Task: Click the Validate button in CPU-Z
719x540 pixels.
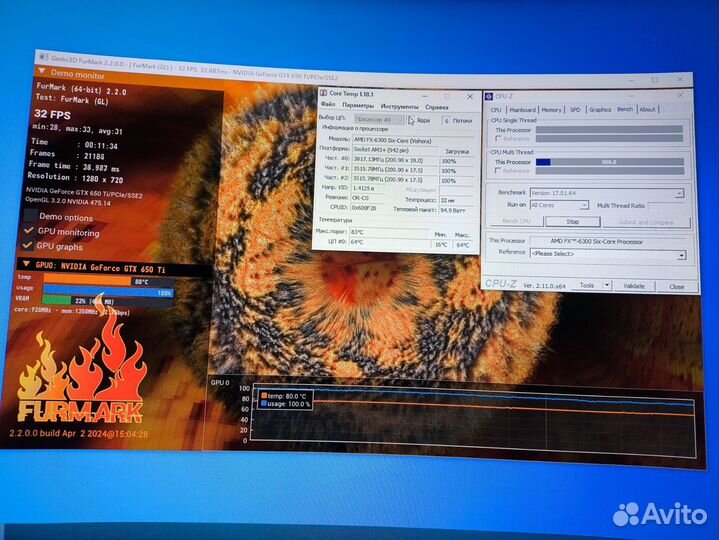Action: pos(634,286)
